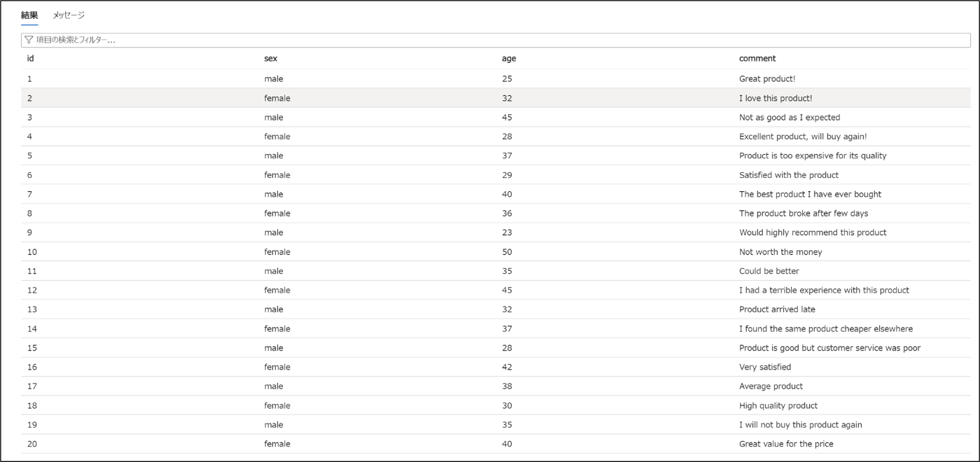
Task: Click the comment 'Not as good as I expected'
Action: pyautogui.click(x=790, y=118)
